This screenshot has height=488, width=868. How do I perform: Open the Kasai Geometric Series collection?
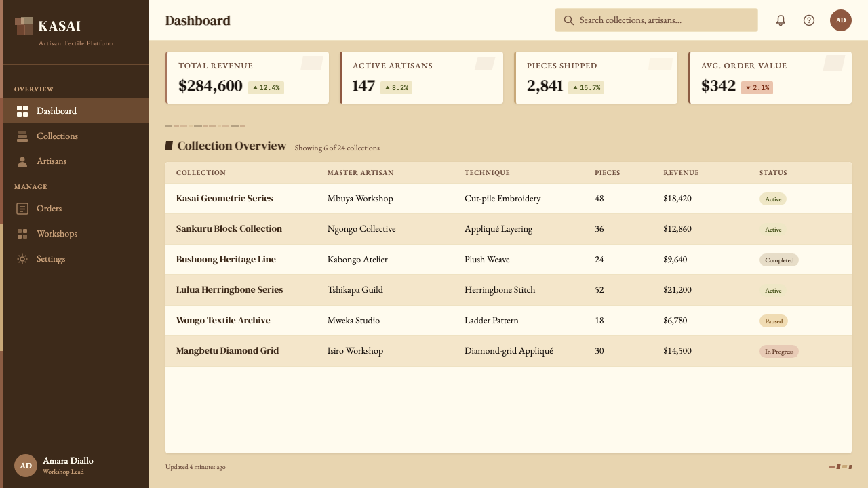point(224,199)
